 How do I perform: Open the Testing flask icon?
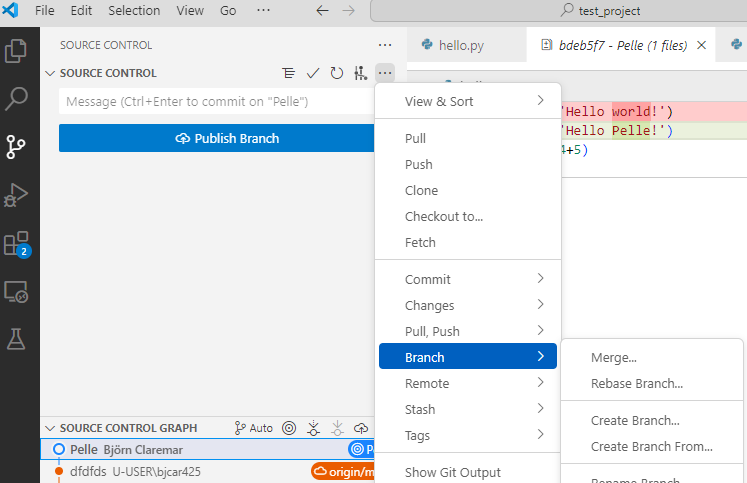(x=16, y=339)
